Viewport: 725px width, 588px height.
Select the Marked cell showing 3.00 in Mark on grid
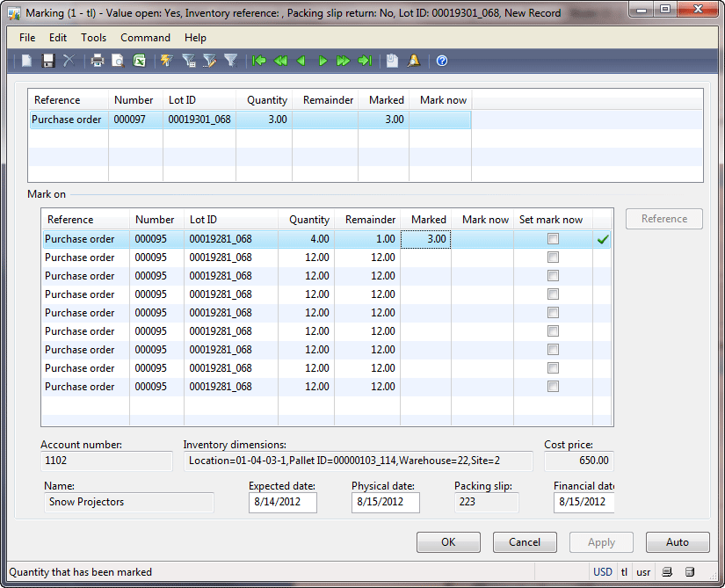425,239
